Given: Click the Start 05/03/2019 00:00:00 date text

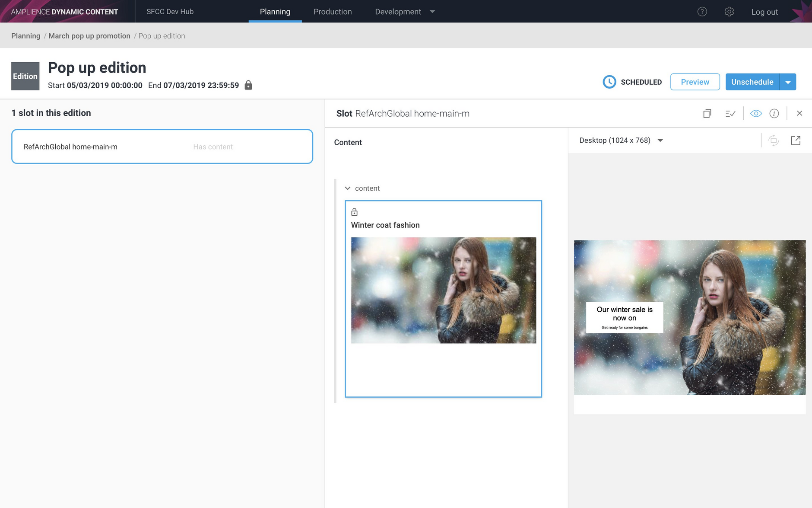Looking at the screenshot, I should click(95, 85).
